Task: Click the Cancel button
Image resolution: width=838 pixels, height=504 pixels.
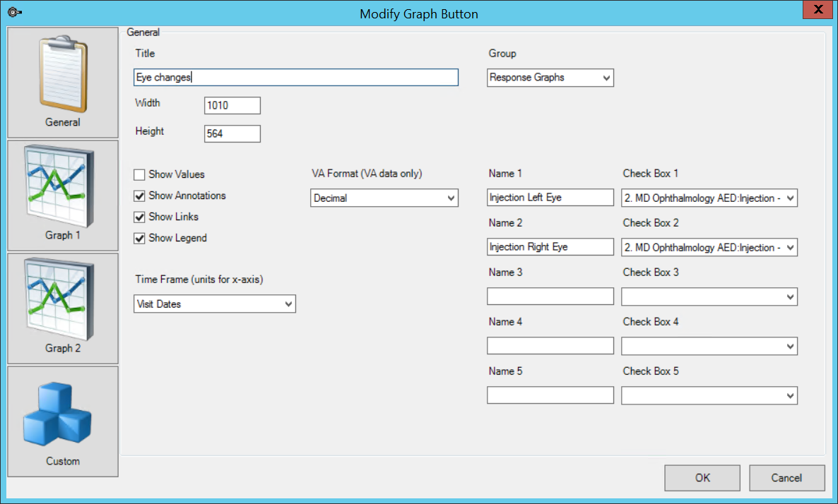Action: click(x=786, y=478)
